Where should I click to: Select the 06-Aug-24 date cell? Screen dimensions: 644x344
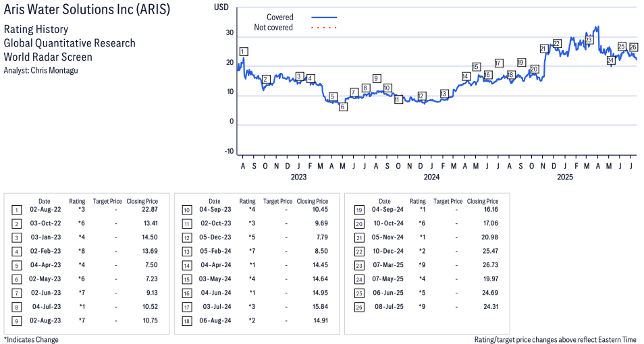215,320
